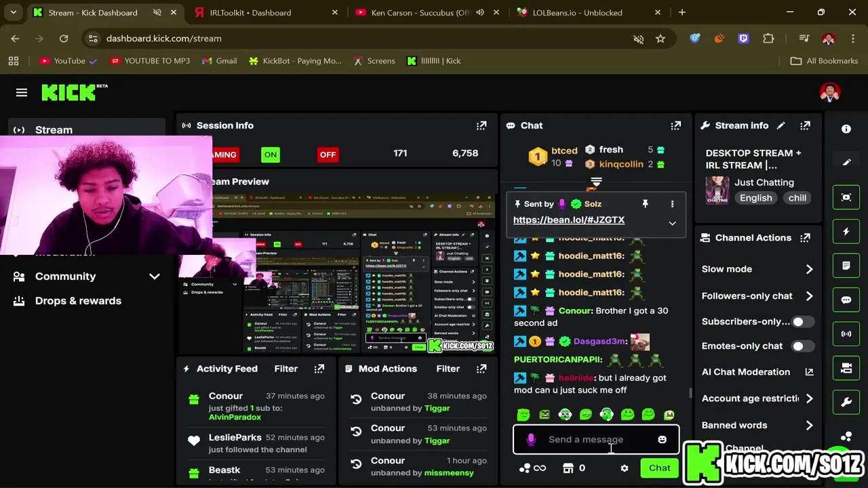Open the emoji picker in chat input
The height and width of the screenshot is (488, 868).
[x=663, y=440]
